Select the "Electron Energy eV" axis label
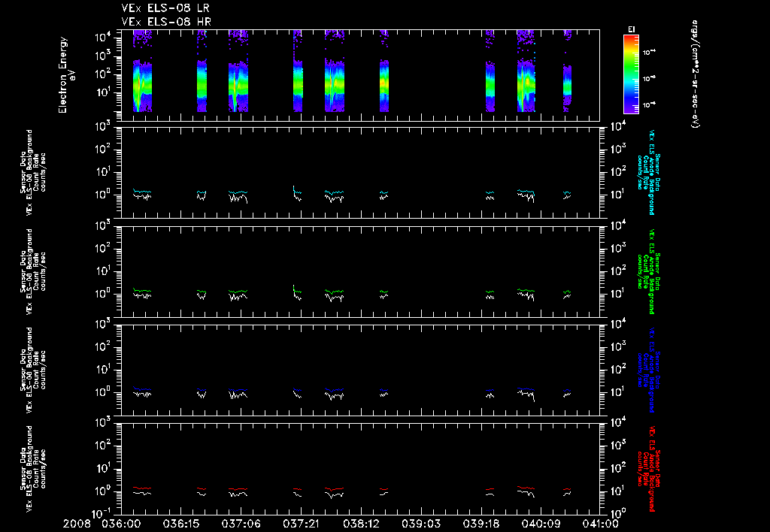 point(67,75)
